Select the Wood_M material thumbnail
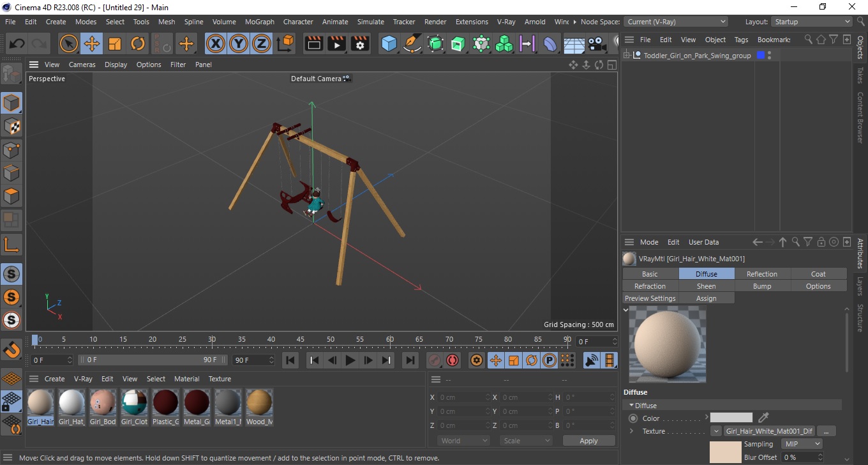Image resolution: width=868 pixels, height=465 pixels. pyautogui.click(x=259, y=407)
